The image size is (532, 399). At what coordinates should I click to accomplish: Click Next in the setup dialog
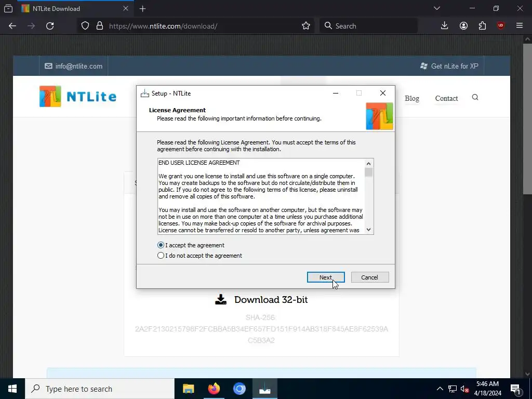coord(326,277)
